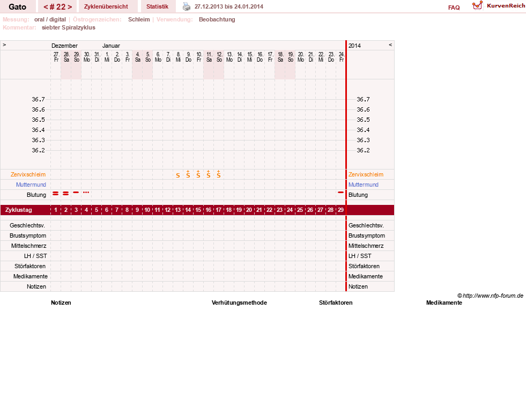Click the Dezember month label
The image size is (526, 420).
click(x=64, y=46)
